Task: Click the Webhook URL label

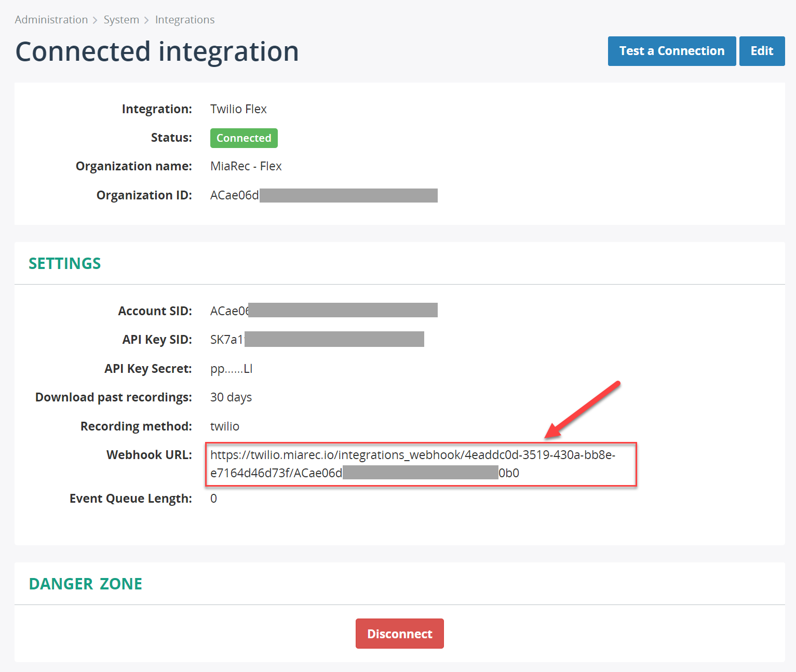Action: tap(149, 455)
